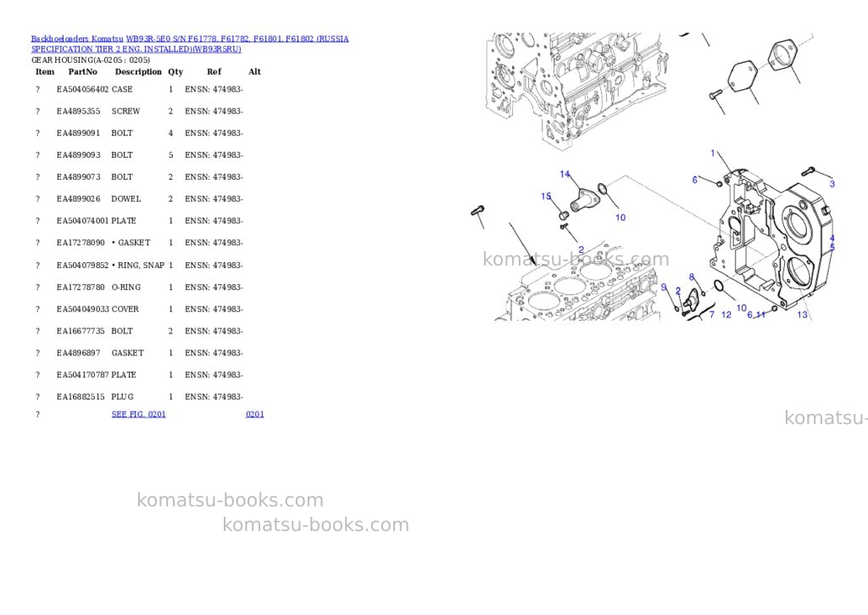Screen dimensions: 868x615
Task: Select part number EA17278780
Action: click(81, 287)
